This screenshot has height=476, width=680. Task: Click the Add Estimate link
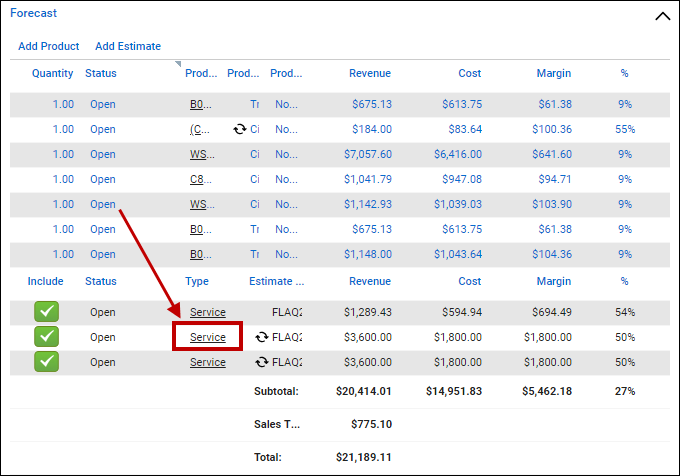[128, 46]
